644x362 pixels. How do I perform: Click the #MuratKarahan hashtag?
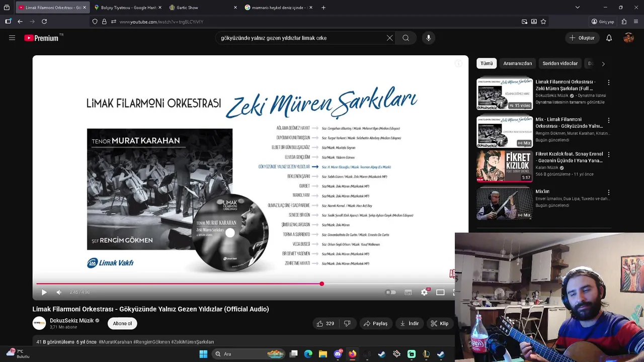(115, 342)
